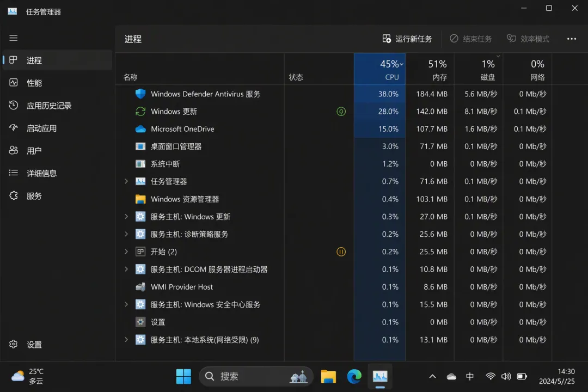Expand 服务主机: 诊断策略服务 group
Image resolution: width=588 pixels, height=392 pixels.
coord(126,234)
